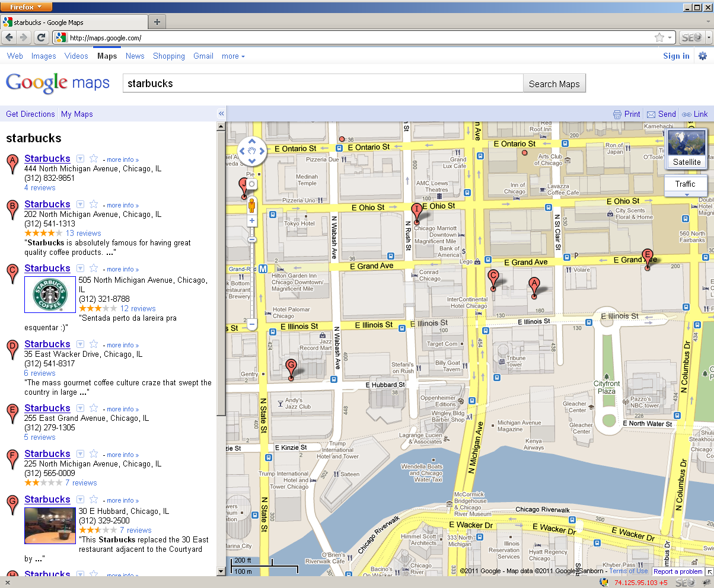714x588 pixels.
Task: Click map marker C on the map
Action: pyautogui.click(x=493, y=280)
